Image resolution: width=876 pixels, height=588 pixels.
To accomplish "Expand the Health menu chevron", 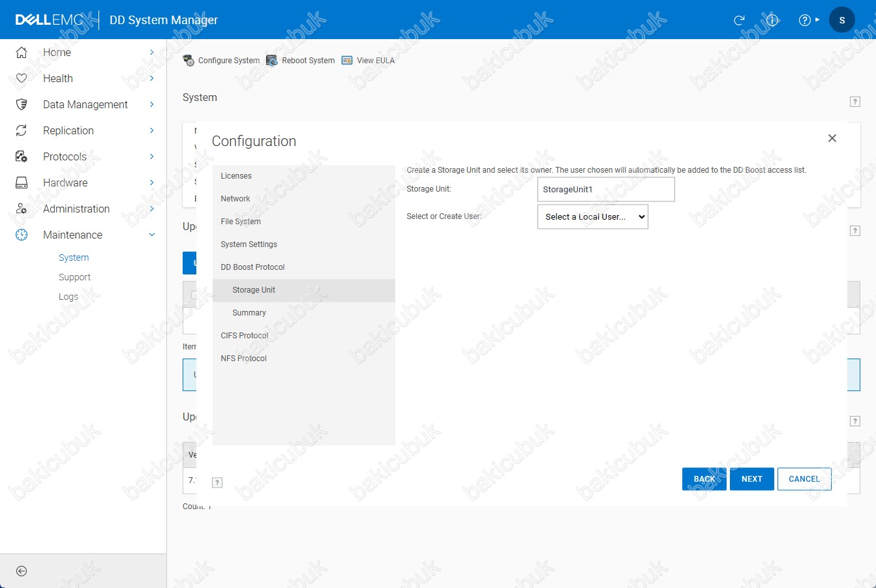I will point(152,78).
